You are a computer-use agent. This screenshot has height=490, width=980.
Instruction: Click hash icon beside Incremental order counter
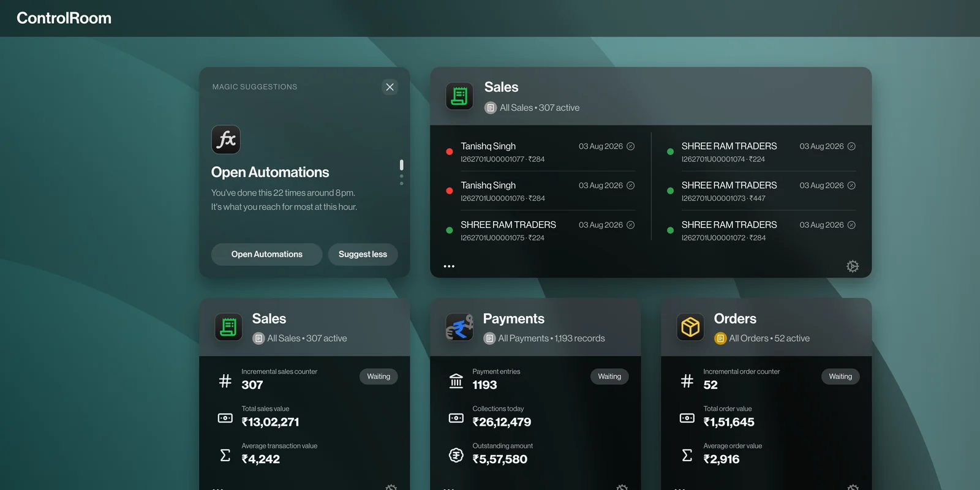tap(687, 381)
